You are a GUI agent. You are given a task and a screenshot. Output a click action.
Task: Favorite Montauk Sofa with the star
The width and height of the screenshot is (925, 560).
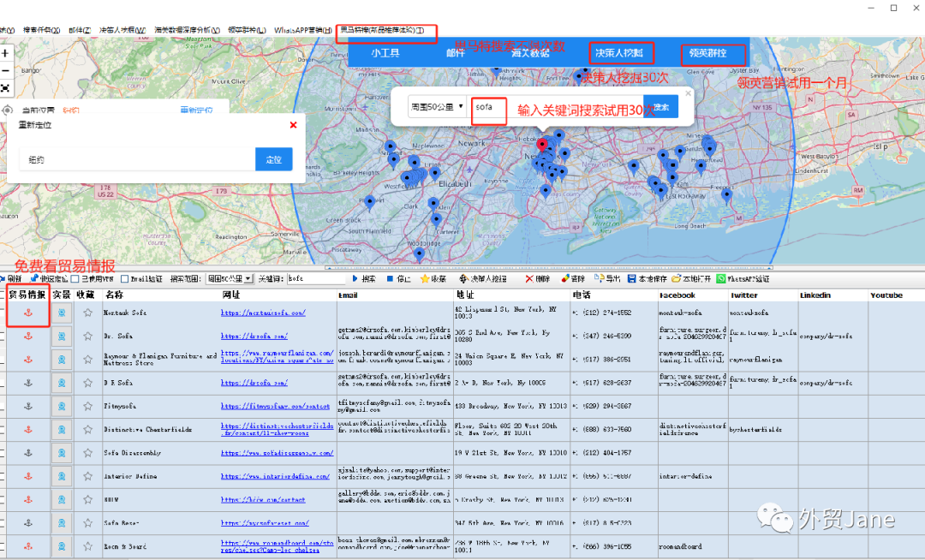pyautogui.click(x=88, y=313)
